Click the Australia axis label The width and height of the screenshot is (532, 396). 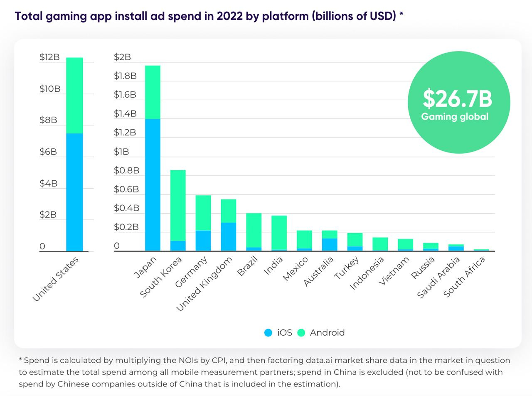[318, 271]
